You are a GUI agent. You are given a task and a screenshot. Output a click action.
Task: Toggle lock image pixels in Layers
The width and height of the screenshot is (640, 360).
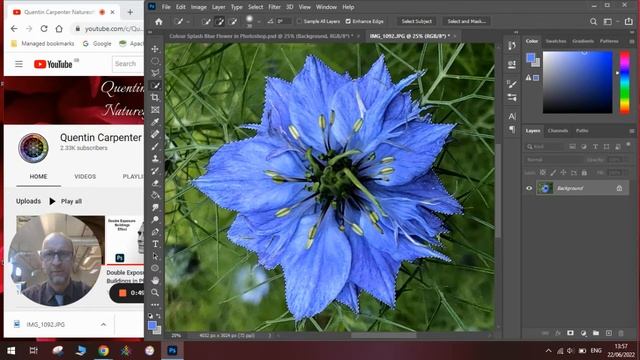[x=553, y=173]
